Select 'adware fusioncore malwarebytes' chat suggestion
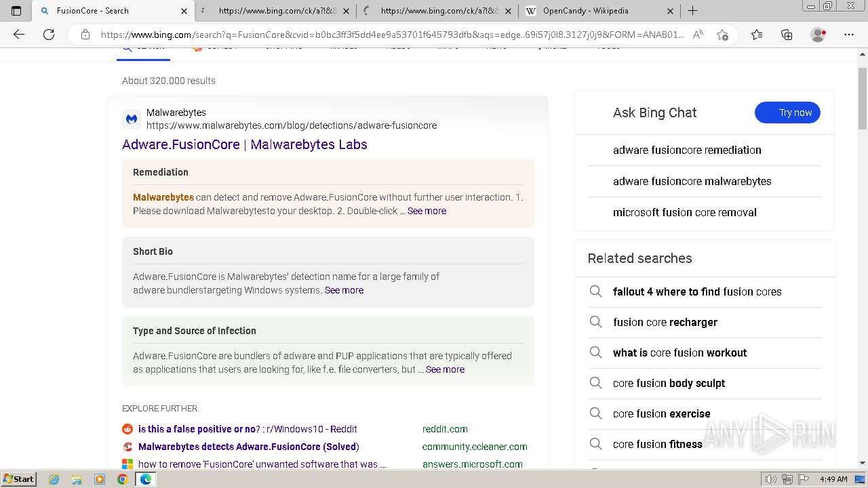This screenshot has width=868, height=488. tap(692, 181)
